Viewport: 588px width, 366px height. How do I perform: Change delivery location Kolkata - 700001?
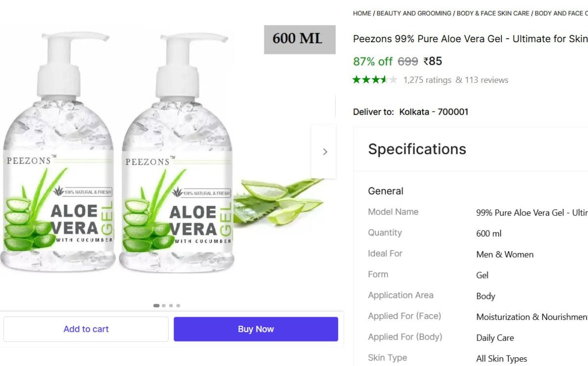[x=434, y=112]
